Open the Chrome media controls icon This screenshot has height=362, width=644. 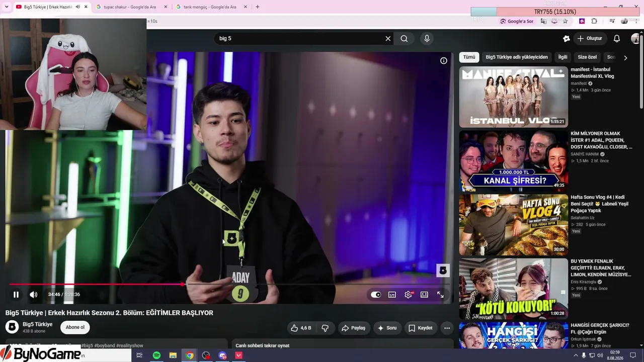612,21
